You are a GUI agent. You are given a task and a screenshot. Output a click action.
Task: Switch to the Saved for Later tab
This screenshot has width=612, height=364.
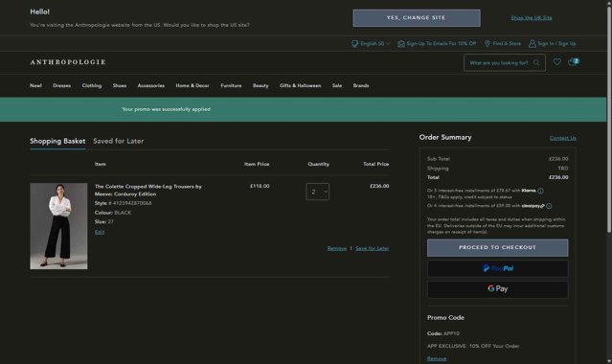point(118,141)
